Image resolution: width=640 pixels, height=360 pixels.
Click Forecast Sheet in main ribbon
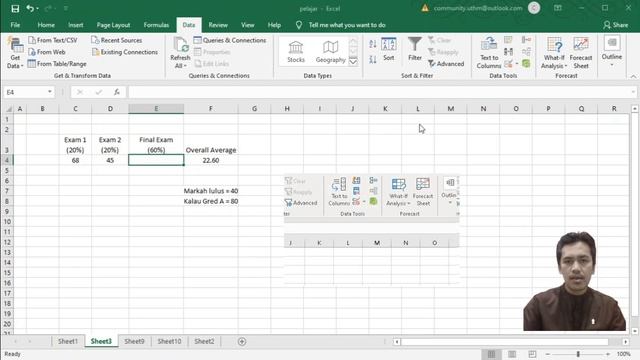tap(581, 53)
